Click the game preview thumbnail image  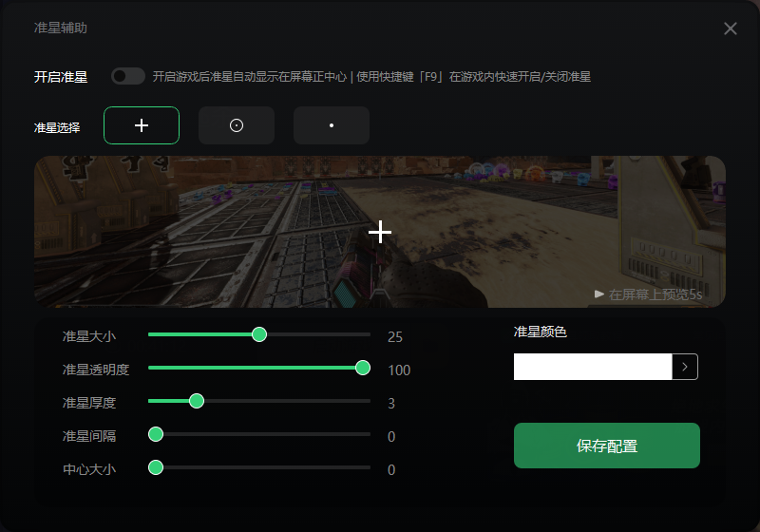click(x=379, y=232)
